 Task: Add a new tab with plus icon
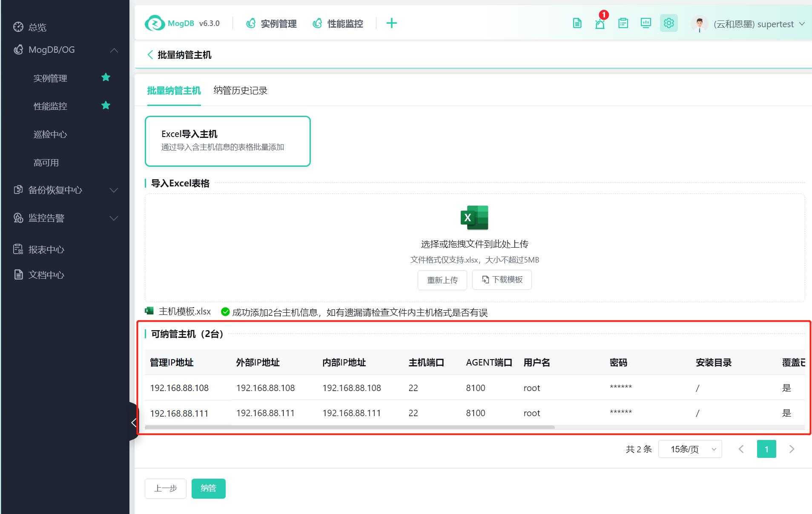(391, 23)
